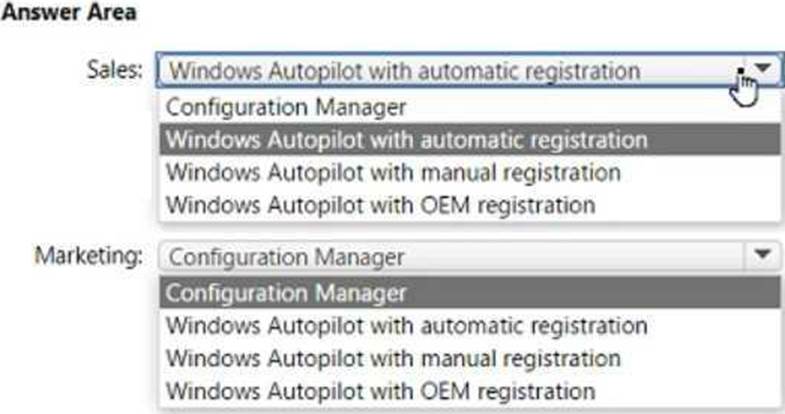
Task: Pick the highlighted entry in Marketing list
Action: point(286,292)
